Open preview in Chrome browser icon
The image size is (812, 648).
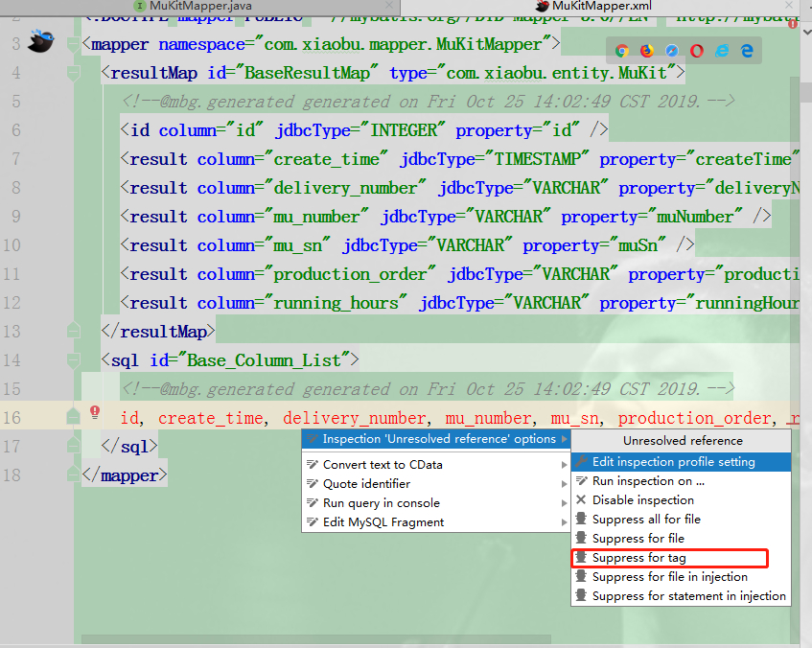[x=622, y=51]
